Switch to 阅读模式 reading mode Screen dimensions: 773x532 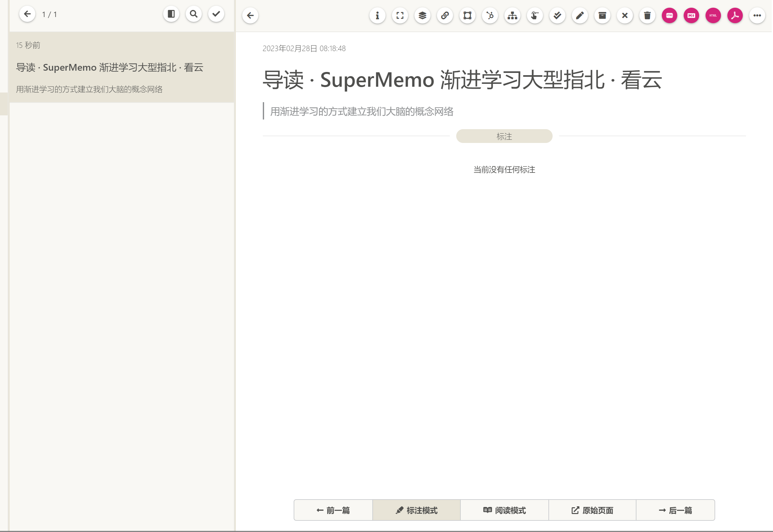point(504,510)
